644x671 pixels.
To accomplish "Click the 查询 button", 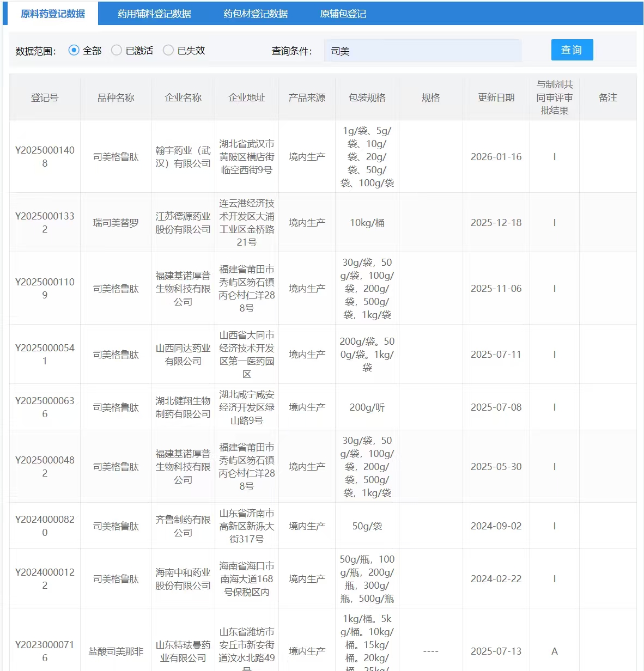I will (x=572, y=50).
